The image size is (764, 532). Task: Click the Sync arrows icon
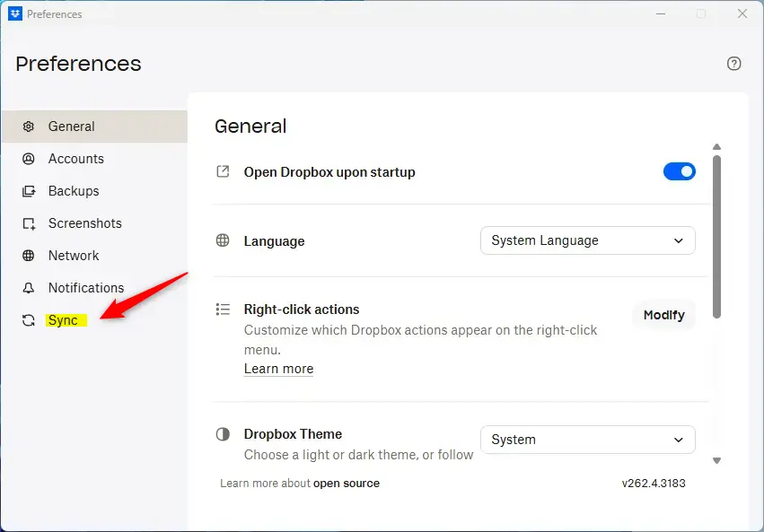pyautogui.click(x=29, y=320)
